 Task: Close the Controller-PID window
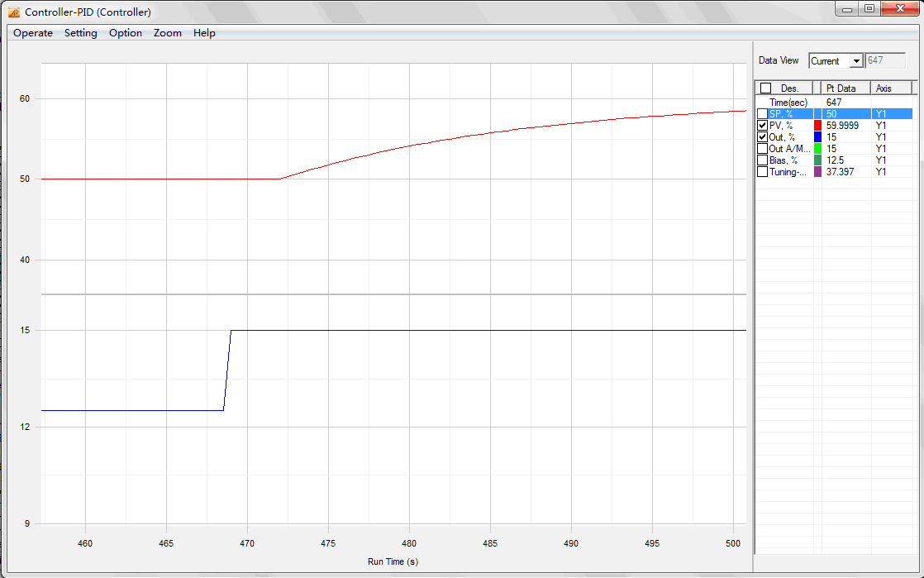900,9
